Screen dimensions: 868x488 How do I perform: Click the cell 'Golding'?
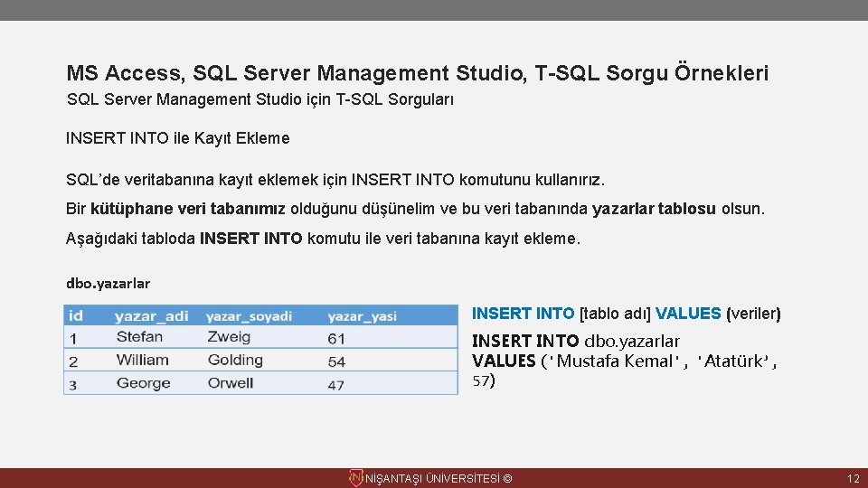coord(235,361)
